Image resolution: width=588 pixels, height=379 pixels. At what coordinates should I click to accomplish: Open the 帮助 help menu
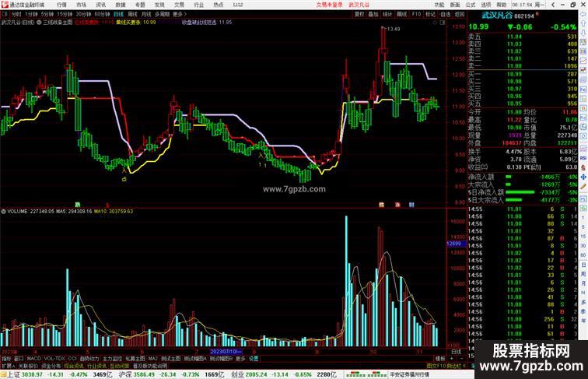(502, 5)
